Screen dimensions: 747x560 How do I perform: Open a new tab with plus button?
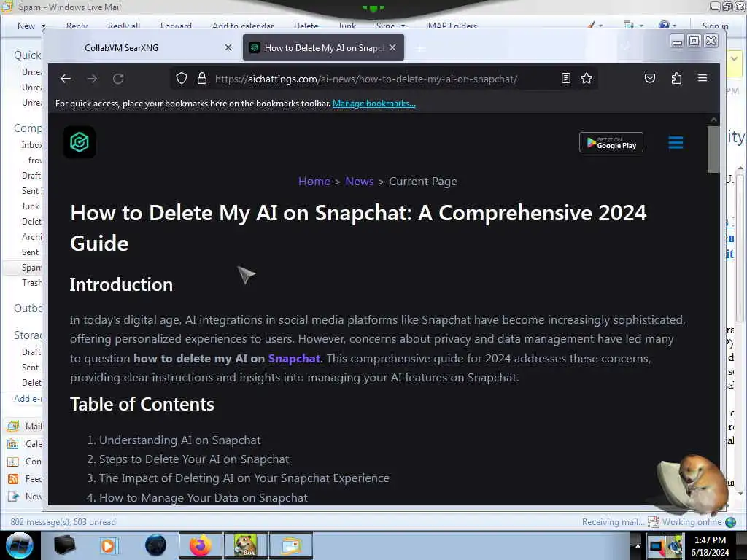(419, 48)
